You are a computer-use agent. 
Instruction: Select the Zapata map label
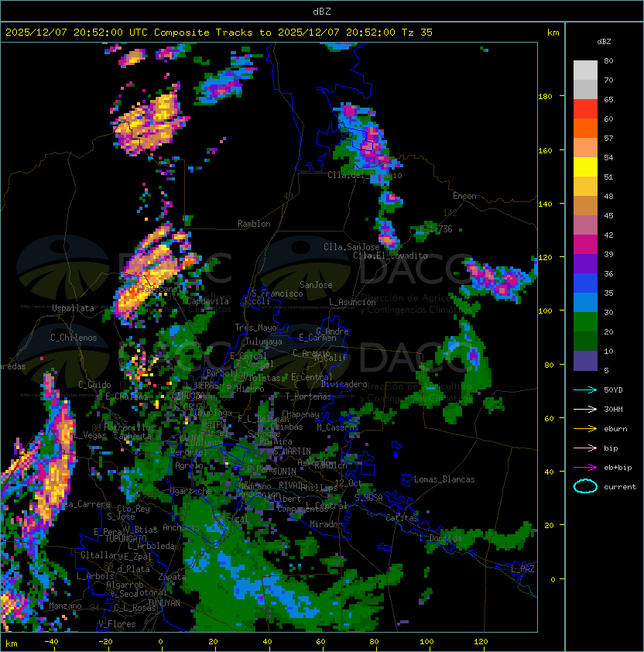click(172, 577)
